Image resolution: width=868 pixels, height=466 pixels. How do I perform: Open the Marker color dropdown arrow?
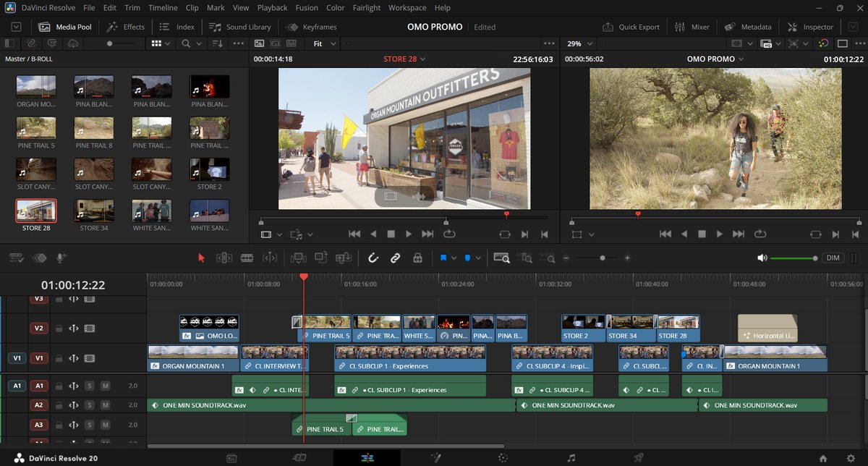477,258
